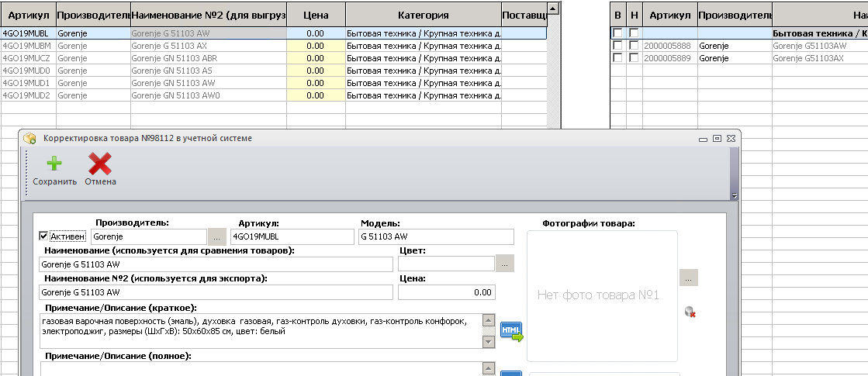
Task: Click right table Артикул header
Action: pos(670,15)
